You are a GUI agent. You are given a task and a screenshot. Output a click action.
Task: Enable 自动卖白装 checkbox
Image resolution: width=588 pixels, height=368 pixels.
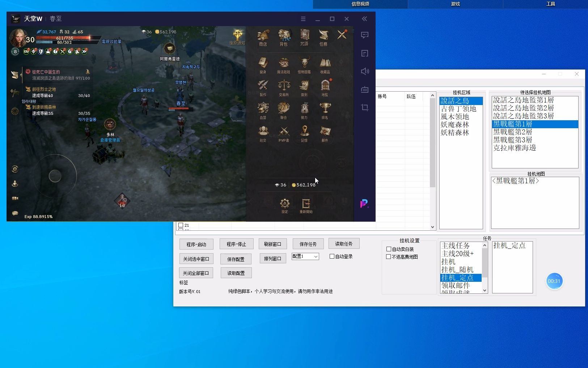pos(389,249)
